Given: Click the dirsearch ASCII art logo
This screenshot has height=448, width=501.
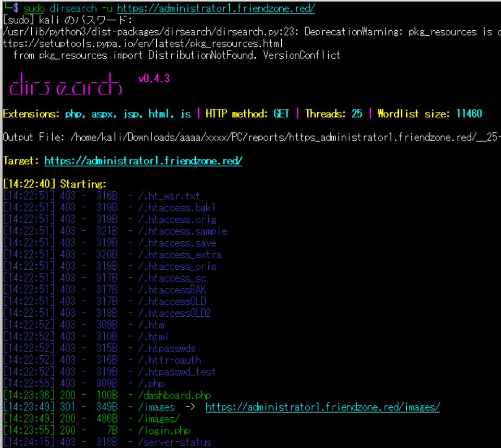Looking at the screenshot, I should point(66,84).
